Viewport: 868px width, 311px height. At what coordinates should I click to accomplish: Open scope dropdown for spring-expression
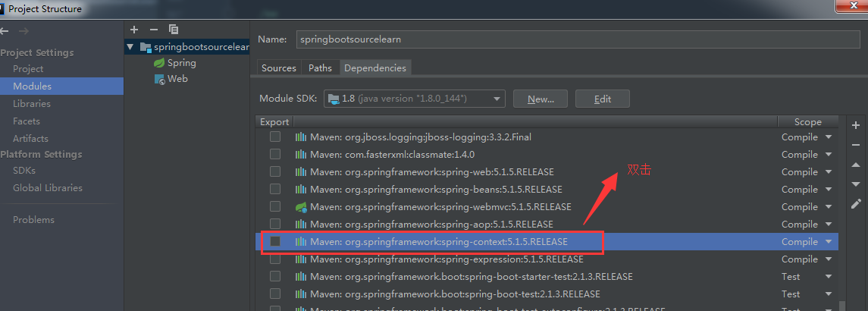pyautogui.click(x=829, y=259)
